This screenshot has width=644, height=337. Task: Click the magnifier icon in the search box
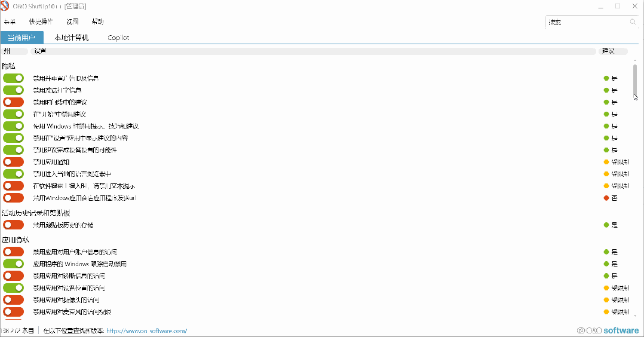(633, 22)
